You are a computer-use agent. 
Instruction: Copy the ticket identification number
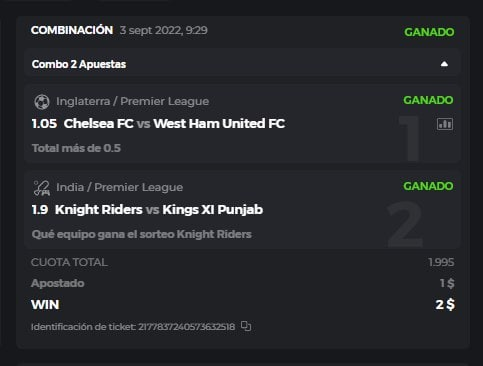(x=246, y=326)
